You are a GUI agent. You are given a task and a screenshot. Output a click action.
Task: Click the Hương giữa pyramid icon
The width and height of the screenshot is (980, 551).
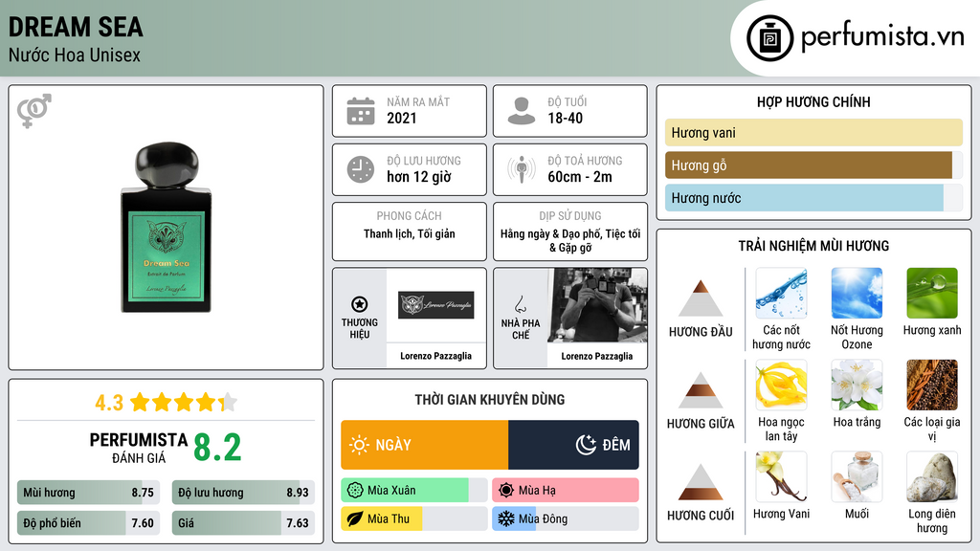(x=701, y=390)
